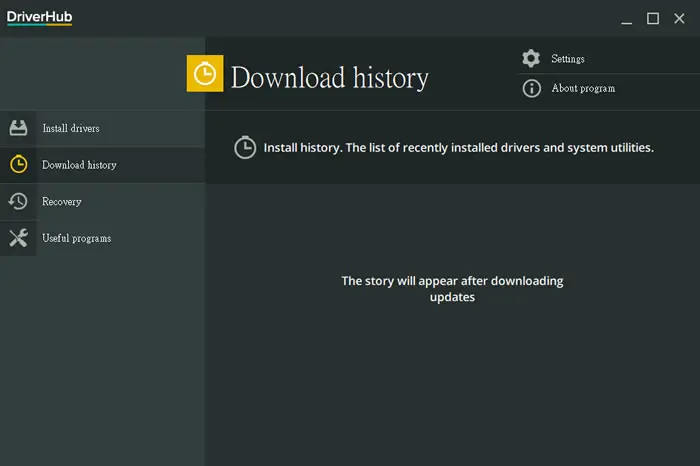Open the About program text link
The width and height of the screenshot is (700, 466).
pos(583,88)
